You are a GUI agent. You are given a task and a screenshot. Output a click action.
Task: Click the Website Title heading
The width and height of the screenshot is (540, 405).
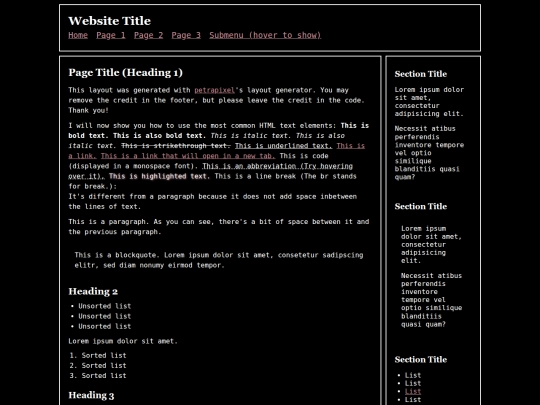coord(110,21)
